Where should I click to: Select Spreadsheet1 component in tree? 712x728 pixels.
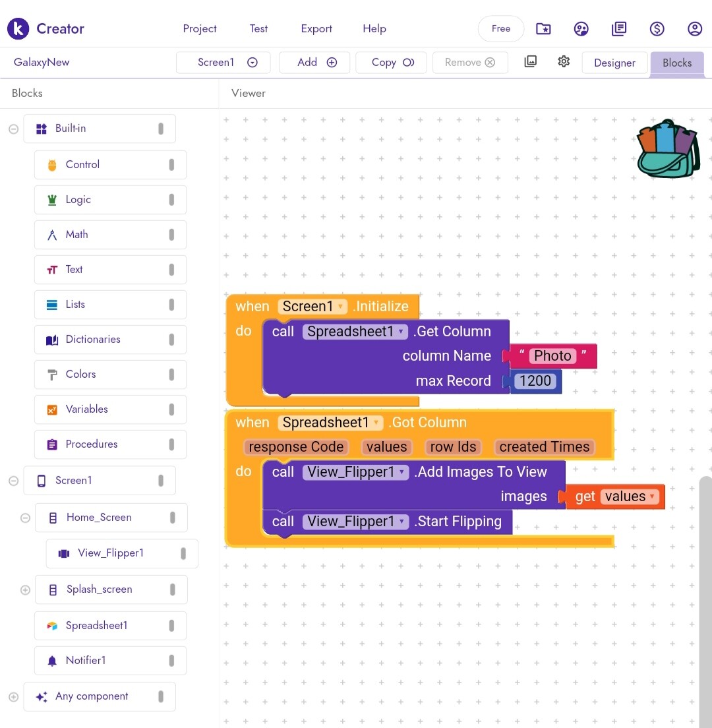pos(111,625)
